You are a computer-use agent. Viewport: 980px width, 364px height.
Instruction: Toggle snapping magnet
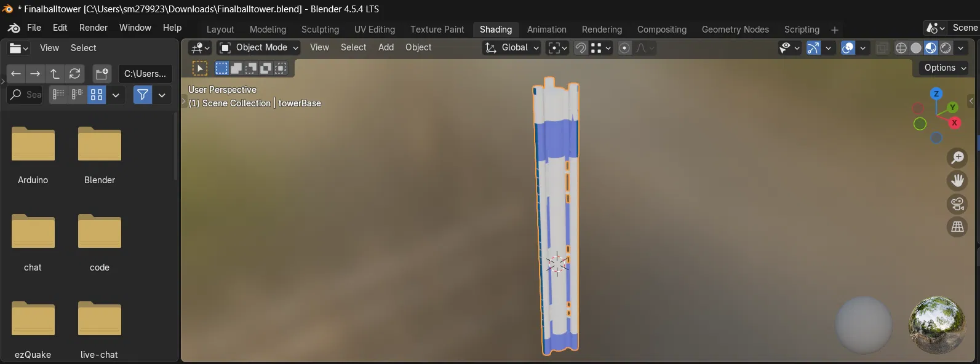581,48
